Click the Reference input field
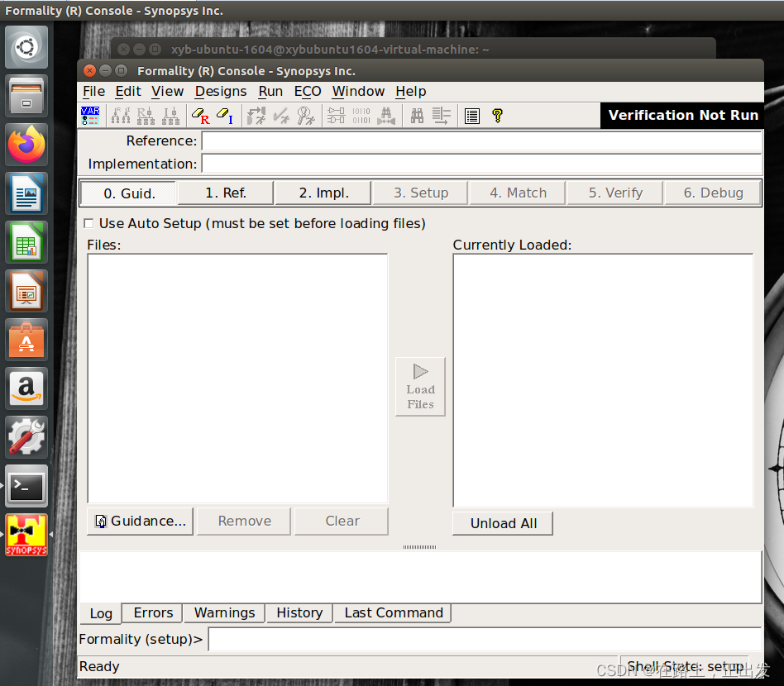This screenshot has width=784, height=686. click(x=481, y=141)
